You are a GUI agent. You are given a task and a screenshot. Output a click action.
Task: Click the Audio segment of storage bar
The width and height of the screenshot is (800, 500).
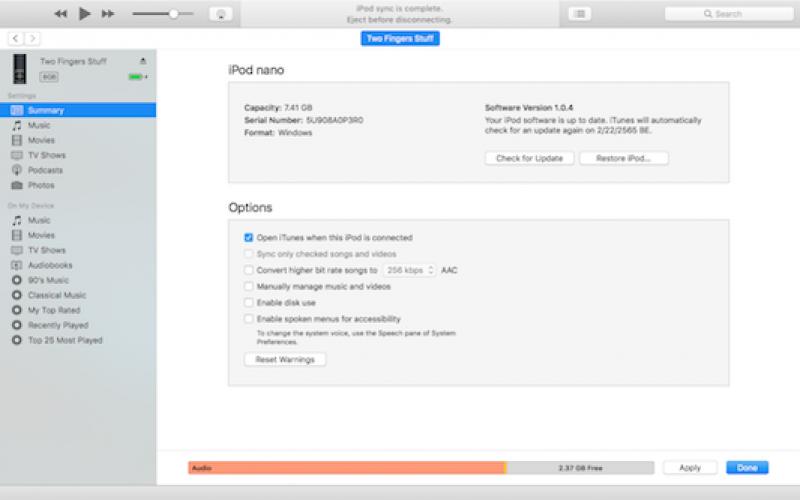pyautogui.click(x=346, y=468)
